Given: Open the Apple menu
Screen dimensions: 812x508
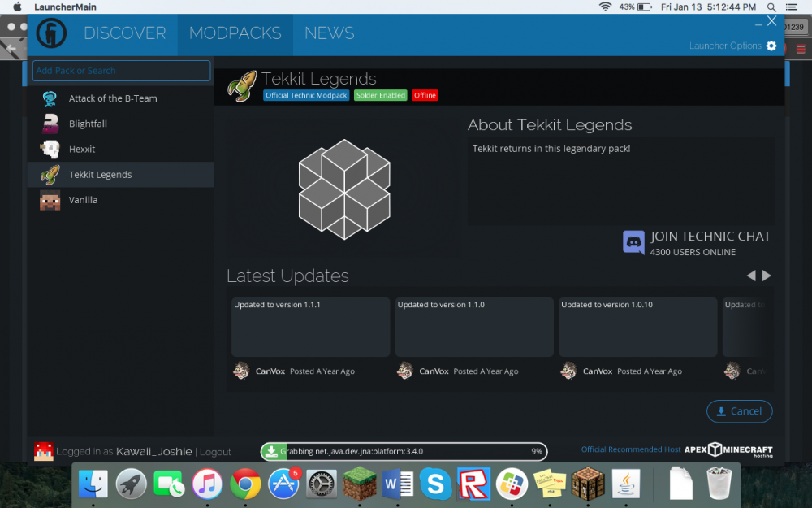Looking at the screenshot, I should tap(17, 7).
